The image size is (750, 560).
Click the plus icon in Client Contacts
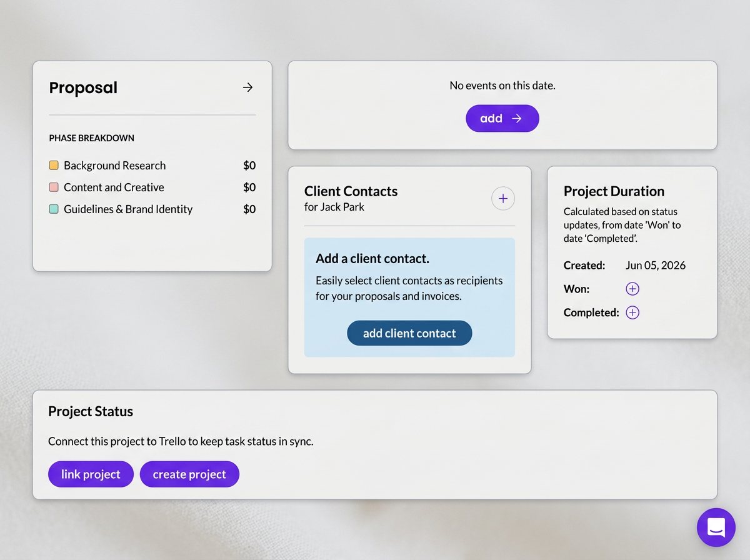503,199
